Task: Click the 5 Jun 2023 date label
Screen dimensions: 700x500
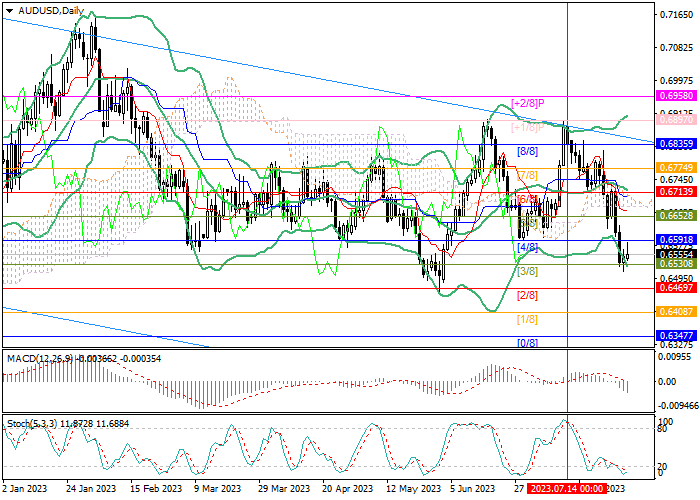Action: [473, 488]
